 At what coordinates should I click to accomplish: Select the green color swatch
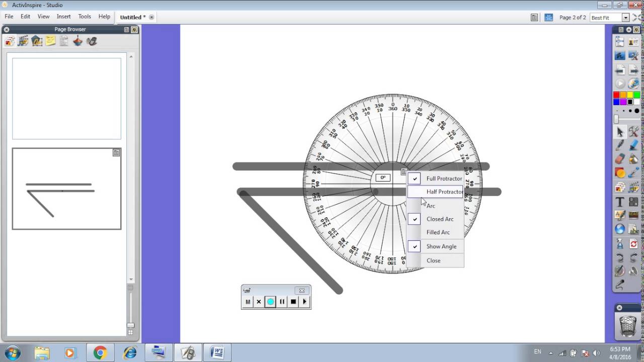(x=636, y=95)
